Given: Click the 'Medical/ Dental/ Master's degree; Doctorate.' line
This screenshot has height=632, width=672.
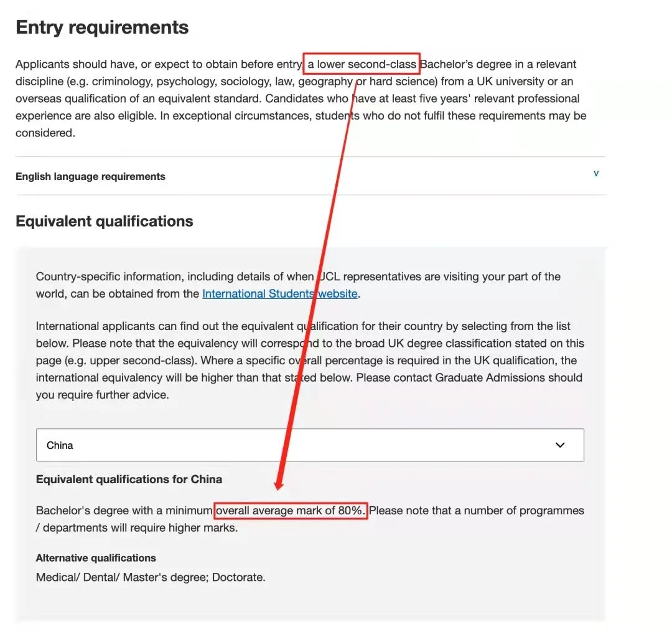Looking at the screenshot, I should click(151, 578).
